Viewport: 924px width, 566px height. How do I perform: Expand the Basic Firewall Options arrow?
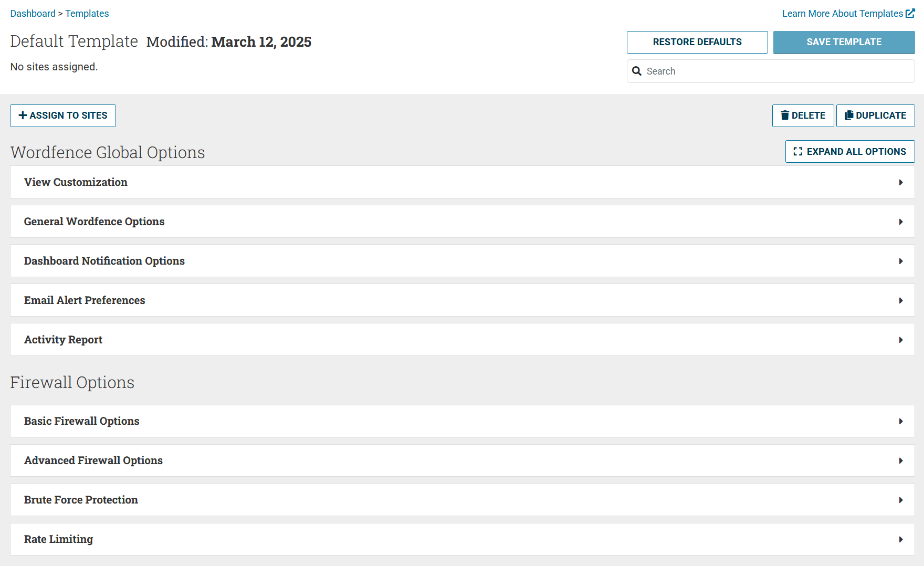point(901,421)
